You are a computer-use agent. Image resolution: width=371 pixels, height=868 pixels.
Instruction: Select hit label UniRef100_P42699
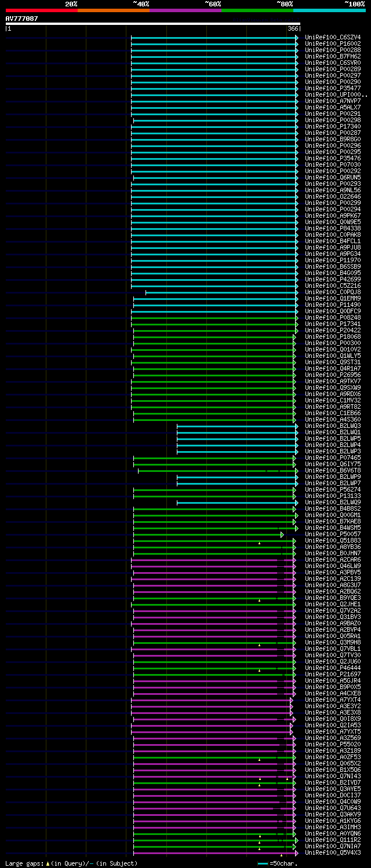point(333,279)
